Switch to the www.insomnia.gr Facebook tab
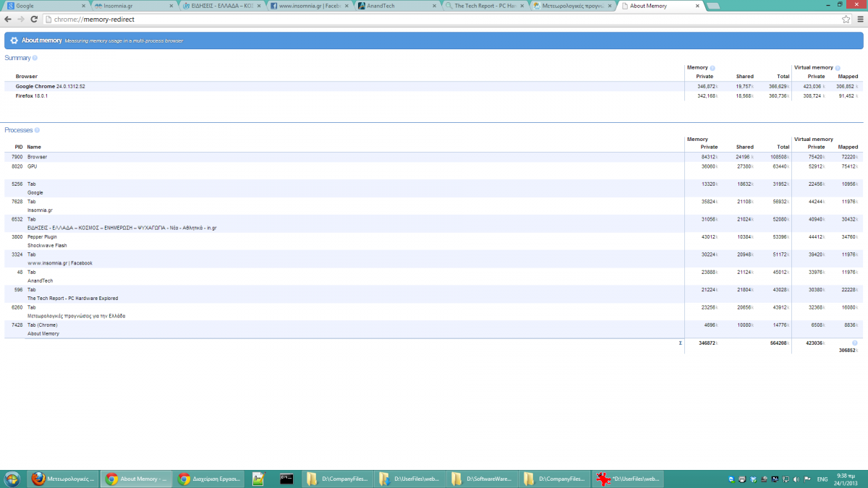868x488 pixels. click(309, 6)
